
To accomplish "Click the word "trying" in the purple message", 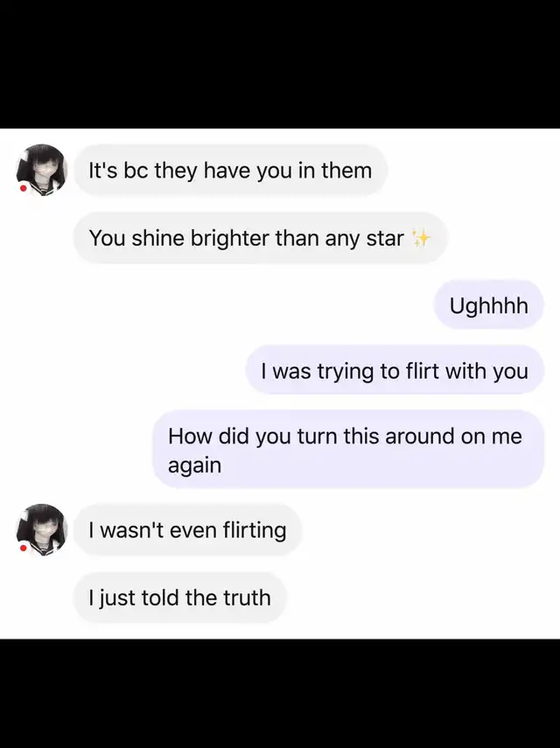I will [346, 372].
